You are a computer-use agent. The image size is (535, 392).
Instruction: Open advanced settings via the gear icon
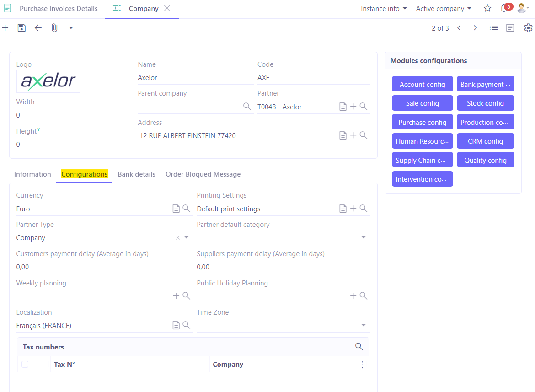(x=528, y=28)
